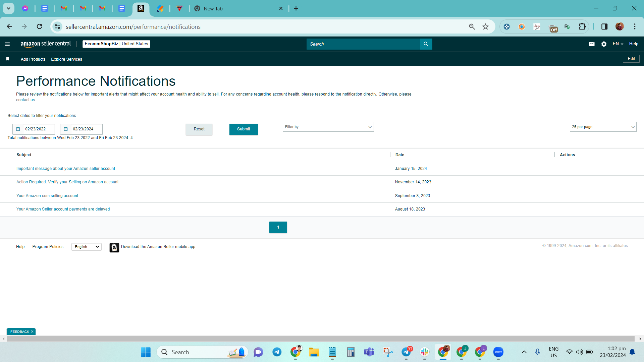Open the messages envelope icon
Screen dimensions: 644x362
[592, 44]
